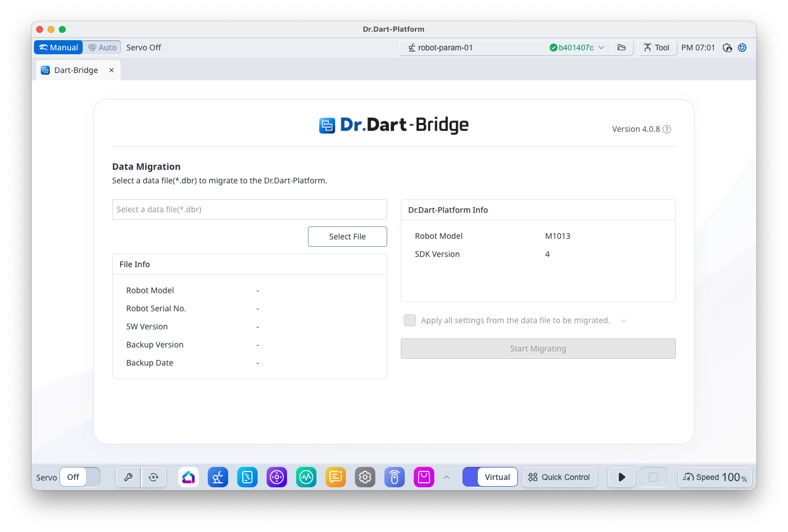This screenshot has height=532, width=788.
Task: Open the pink store bag module
Action: [424, 477]
